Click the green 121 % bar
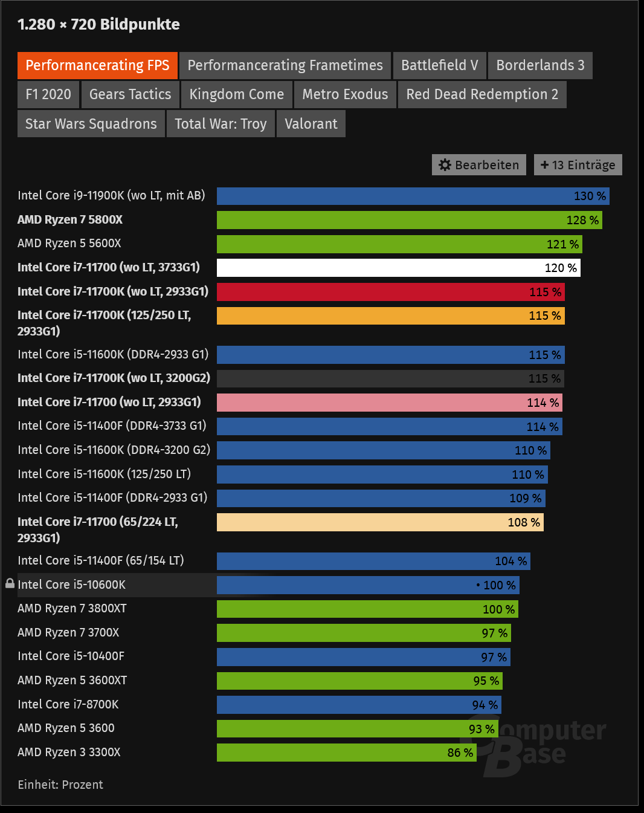Screen dimensions: 644x813 click(399, 244)
